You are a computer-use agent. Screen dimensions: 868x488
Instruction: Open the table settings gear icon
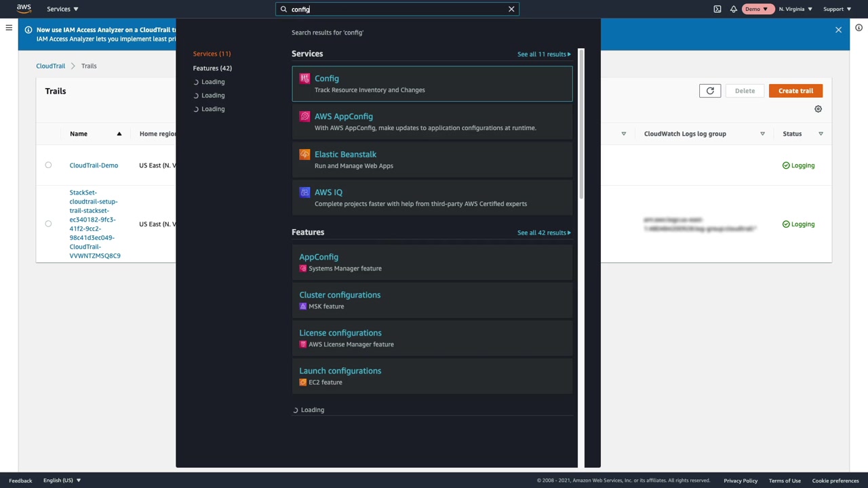click(x=818, y=109)
